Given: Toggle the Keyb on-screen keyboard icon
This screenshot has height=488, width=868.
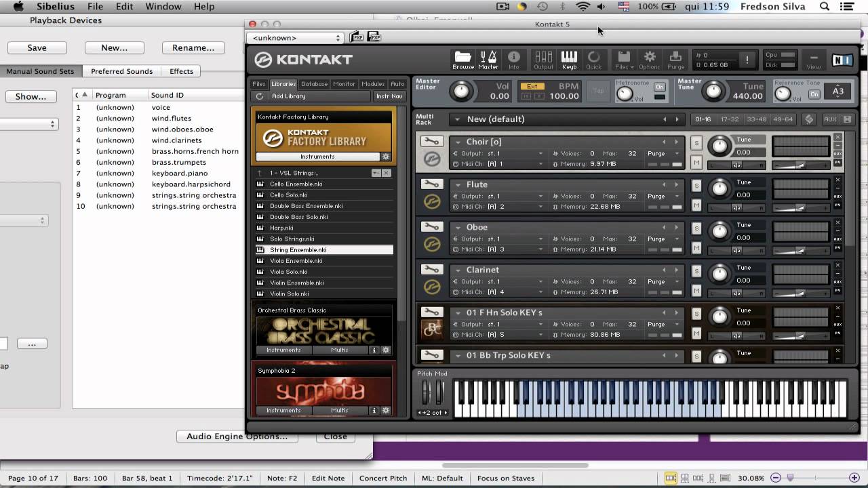Looking at the screenshot, I should [569, 60].
